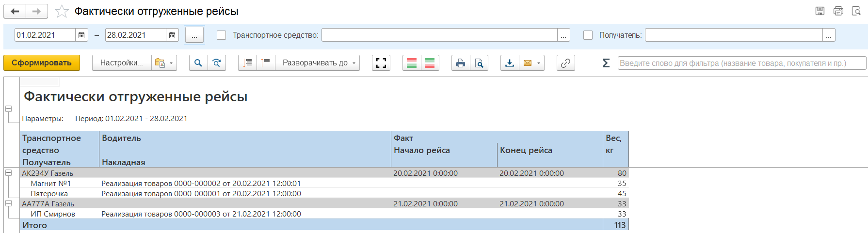Click the Find magnifier icon

(198, 63)
